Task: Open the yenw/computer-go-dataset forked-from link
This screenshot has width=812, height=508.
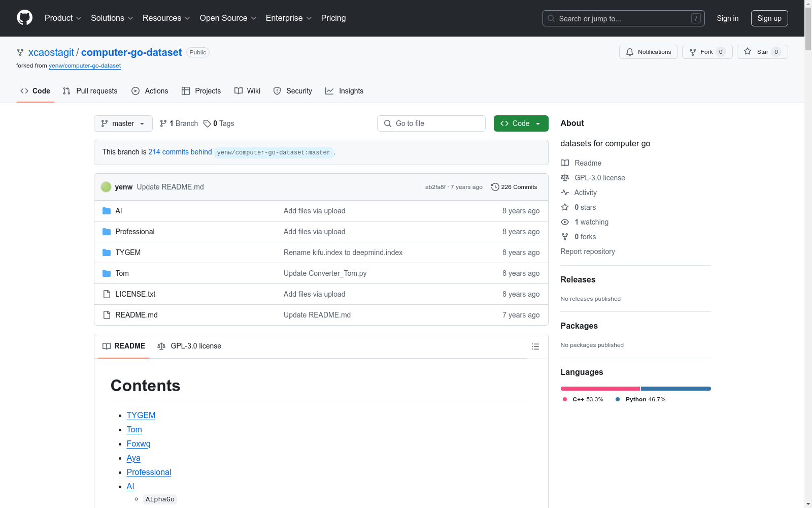Action: [85, 66]
